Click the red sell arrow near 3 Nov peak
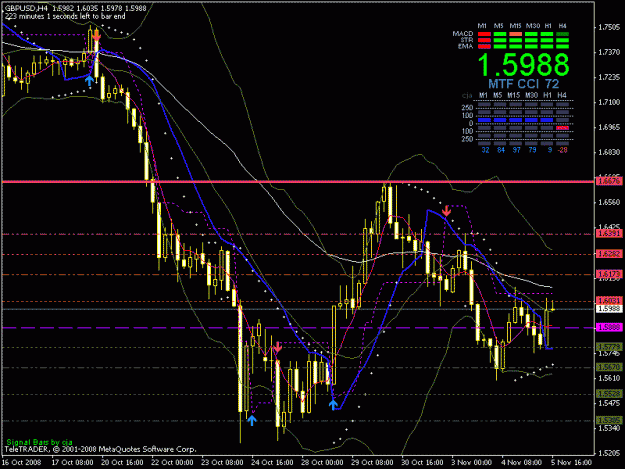Screen dimensions: 625x469 point(446,211)
